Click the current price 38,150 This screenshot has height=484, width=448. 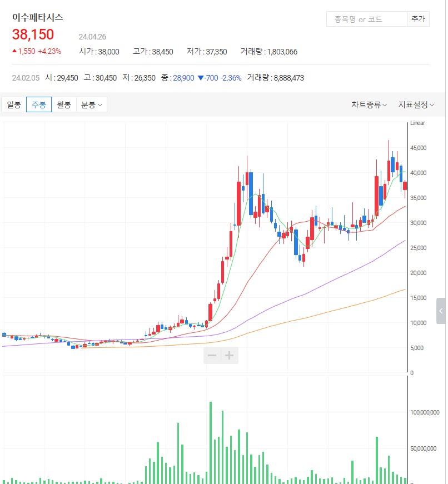(x=33, y=34)
